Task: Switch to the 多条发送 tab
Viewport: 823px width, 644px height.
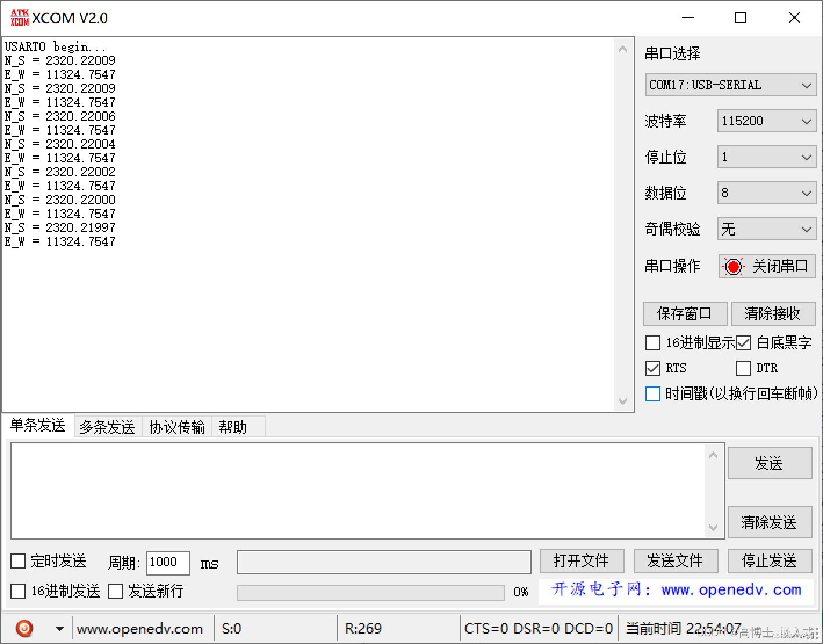Action: pyautogui.click(x=107, y=427)
